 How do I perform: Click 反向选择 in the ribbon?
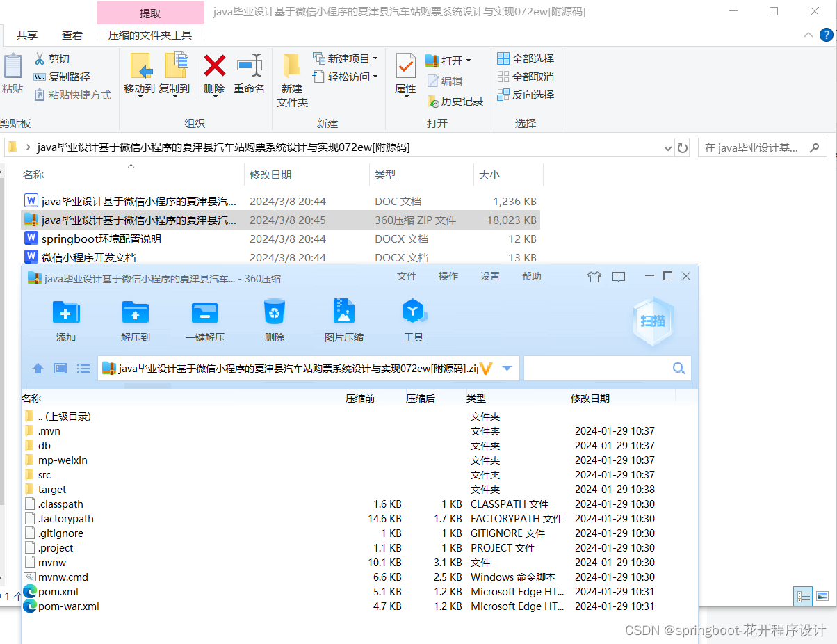tap(526, 95)
